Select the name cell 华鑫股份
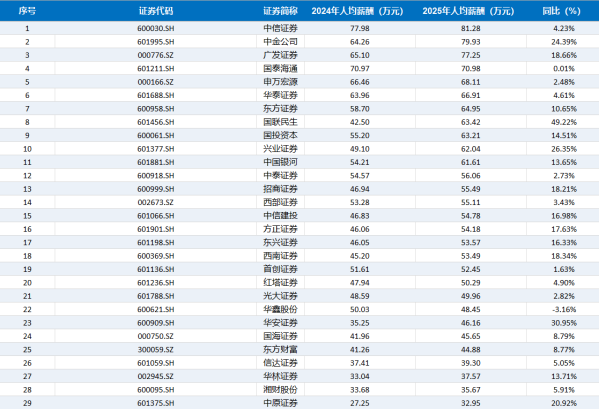Screen dimensions: 599x410 (280, 309)
